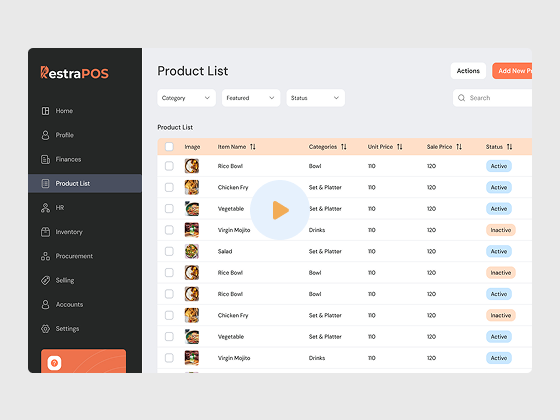Open Inventory in the sidebar
This screenshot has height=420, width=560.
tap(85, 232)
